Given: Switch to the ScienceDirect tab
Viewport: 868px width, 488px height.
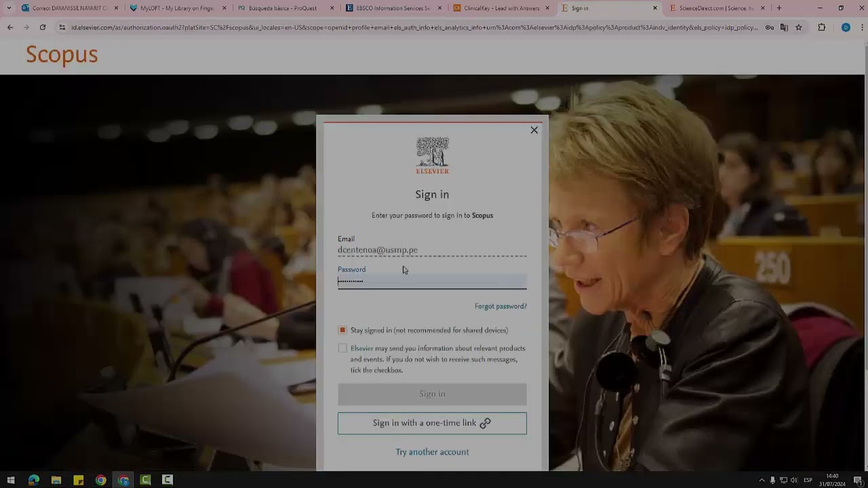Looking at the screenshot, I should pos(717,8).
